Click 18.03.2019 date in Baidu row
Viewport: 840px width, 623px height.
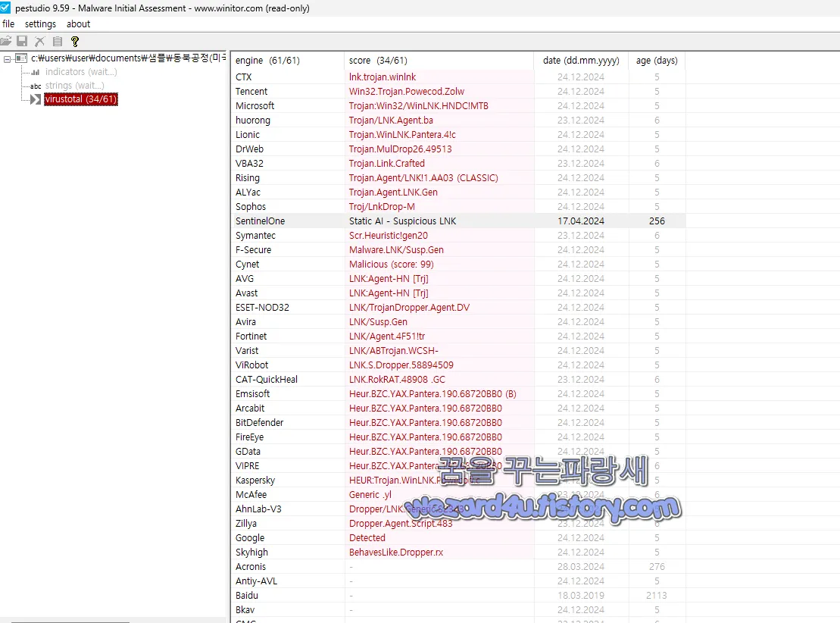tap(581, 596)
